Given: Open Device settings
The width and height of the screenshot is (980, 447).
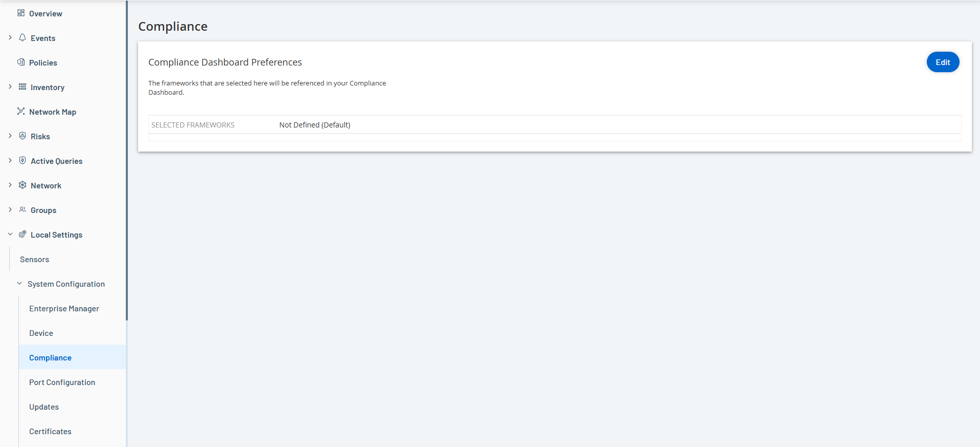Looking at the screenshot, I should coord(41,333).
